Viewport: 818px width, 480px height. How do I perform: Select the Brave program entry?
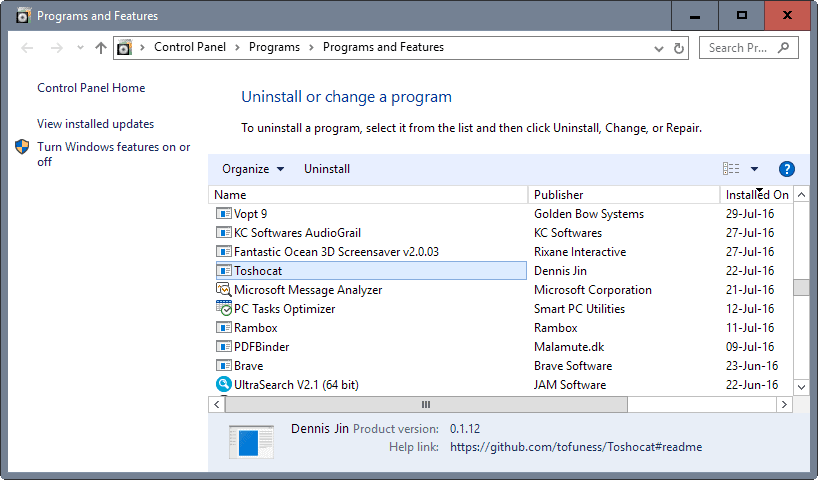pyautogui.click(x=249, y=366)
